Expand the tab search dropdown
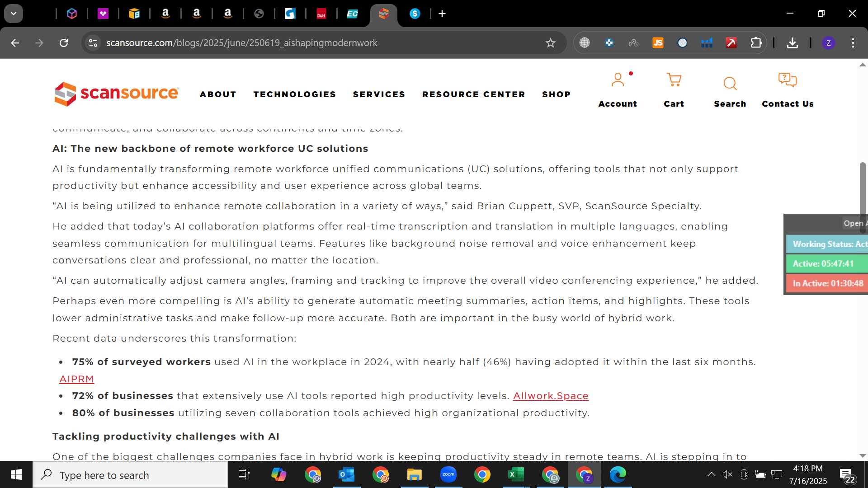Image resolution: width=868 pixels, height=488 pixels. 14,14
